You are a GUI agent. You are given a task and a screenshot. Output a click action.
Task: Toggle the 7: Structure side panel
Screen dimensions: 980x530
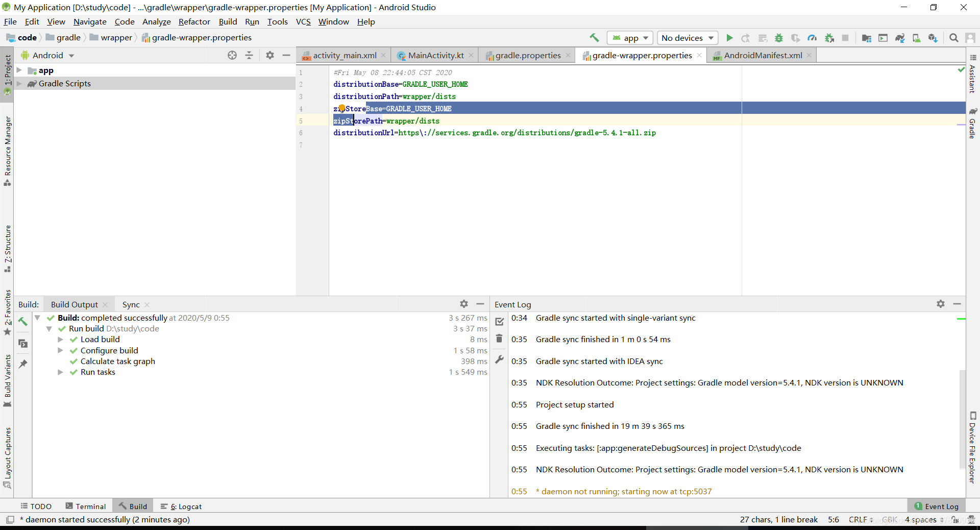pyautogui.click(x=7, y=249)
